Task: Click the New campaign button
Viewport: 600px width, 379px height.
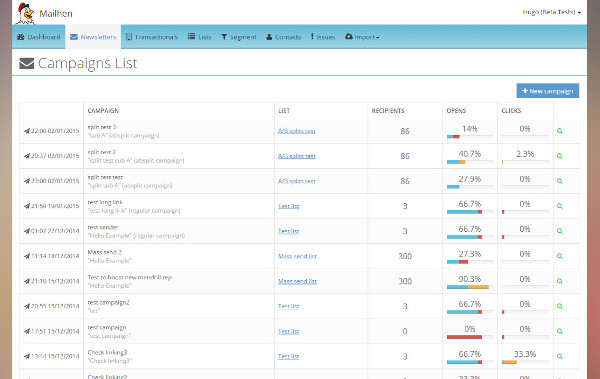Action: [x=548, y=91]
